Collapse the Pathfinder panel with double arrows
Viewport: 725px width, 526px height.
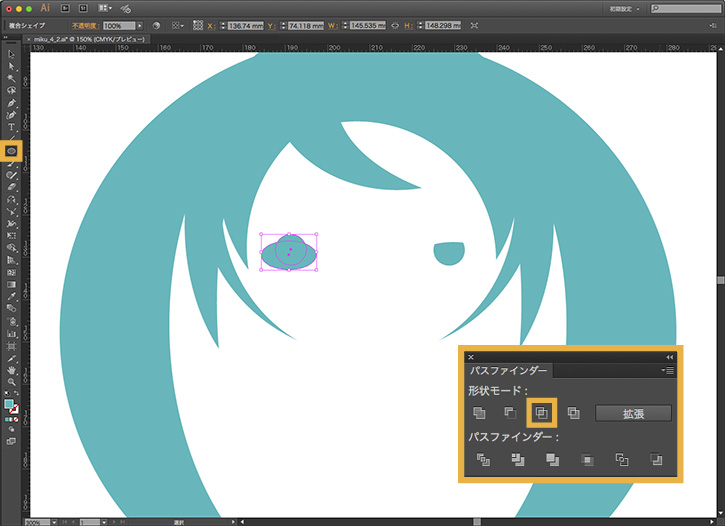670,357
